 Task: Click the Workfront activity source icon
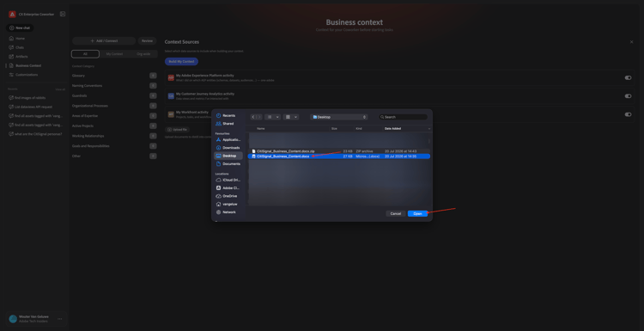click(171, 114)
